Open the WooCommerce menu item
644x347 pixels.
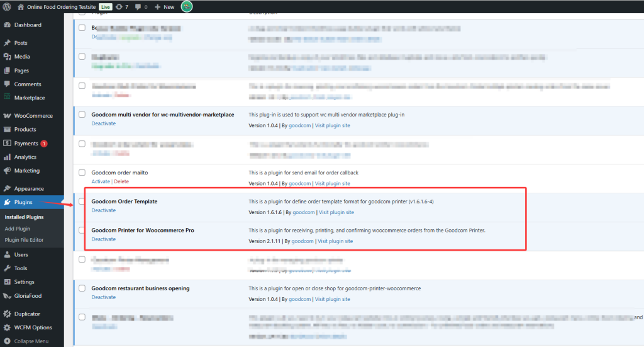click(x=32, y=115)
